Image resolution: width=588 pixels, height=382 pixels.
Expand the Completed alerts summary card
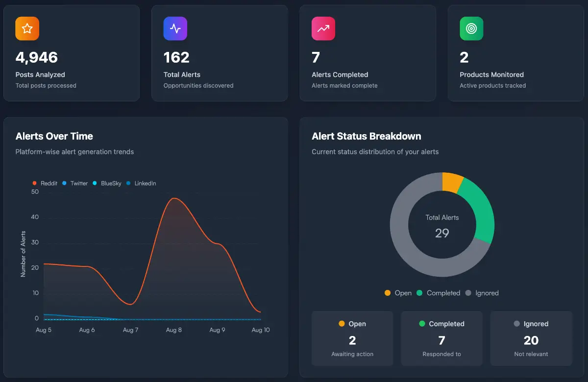tap(441, 338)
